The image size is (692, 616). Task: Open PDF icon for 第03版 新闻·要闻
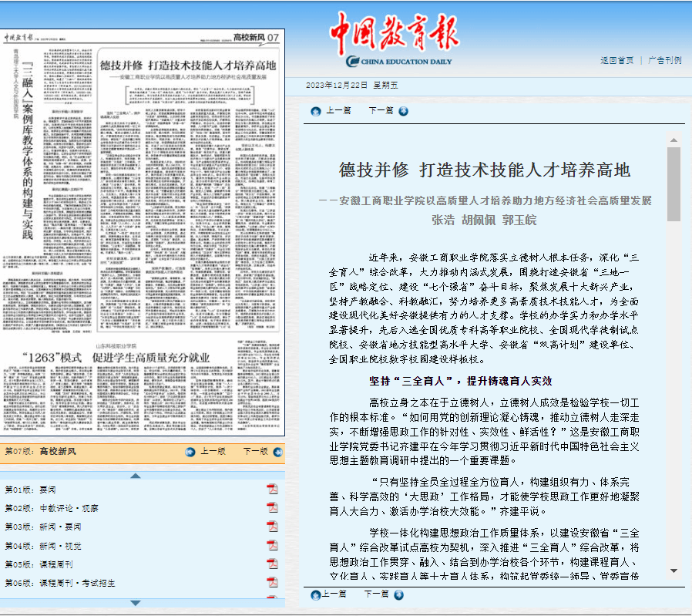[x=272, y=527]
